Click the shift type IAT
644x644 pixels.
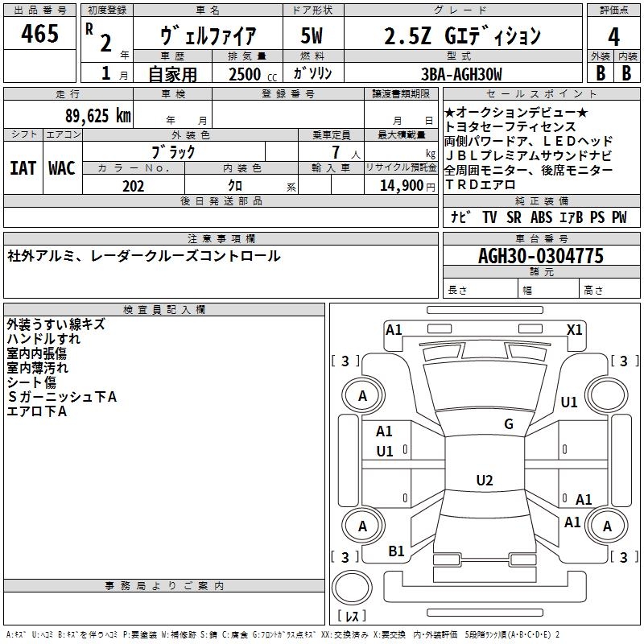[23, 168]
